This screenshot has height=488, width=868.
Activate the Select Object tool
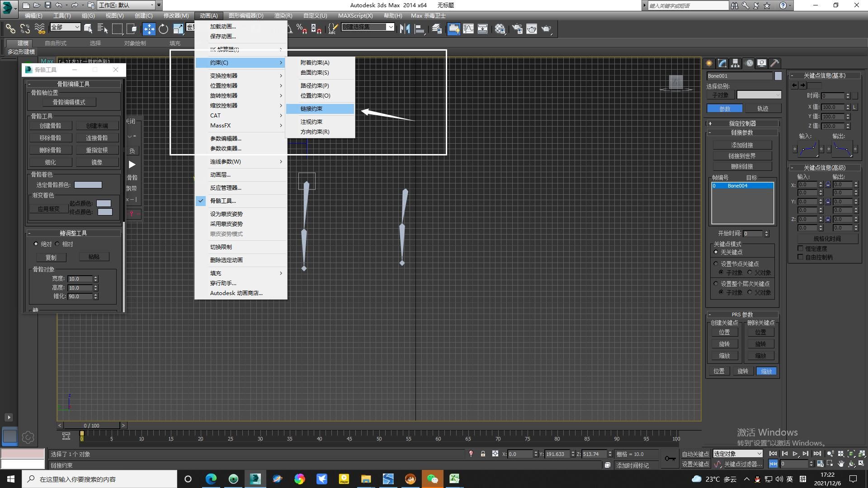(x=88, y=29)
